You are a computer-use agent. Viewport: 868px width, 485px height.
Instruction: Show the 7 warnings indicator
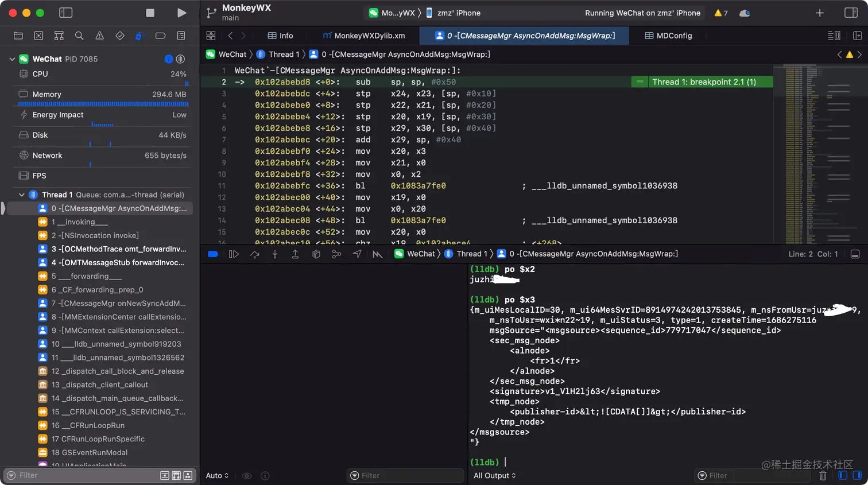coord(720,13)
